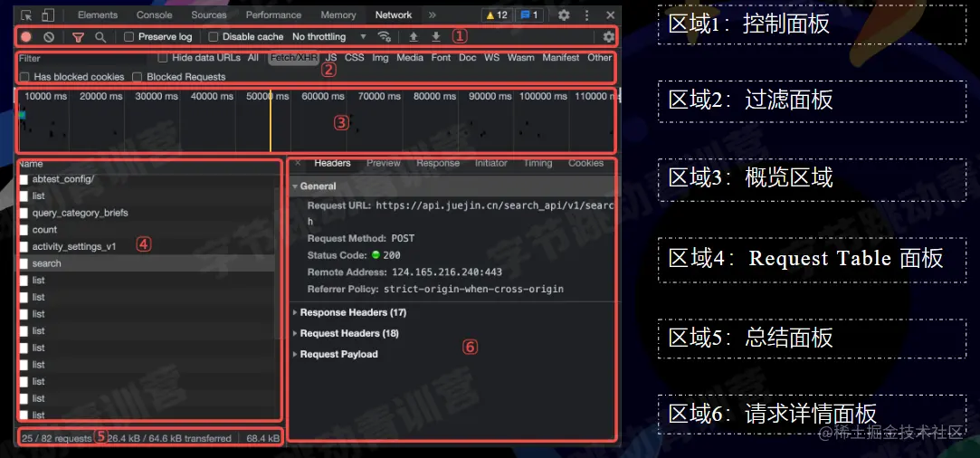
Task: Filter requests by Doc
Action: (x=468, y=58)
